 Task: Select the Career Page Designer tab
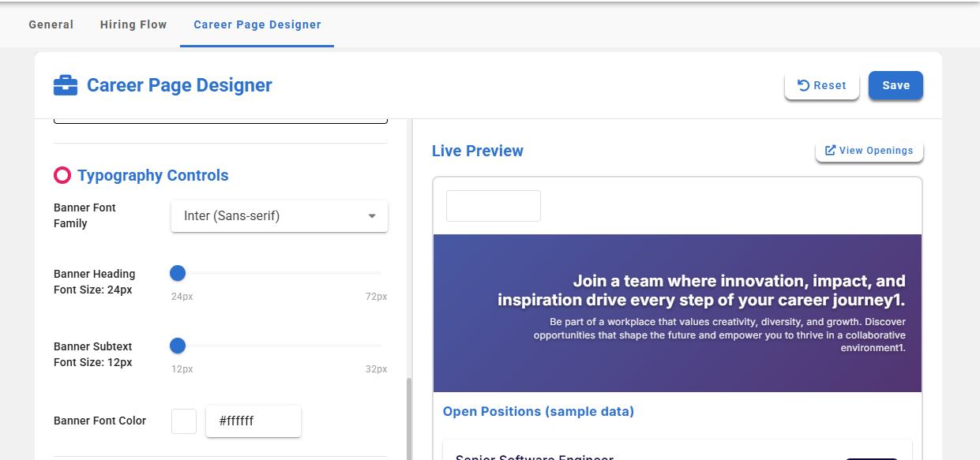click(x=257, y=24)
